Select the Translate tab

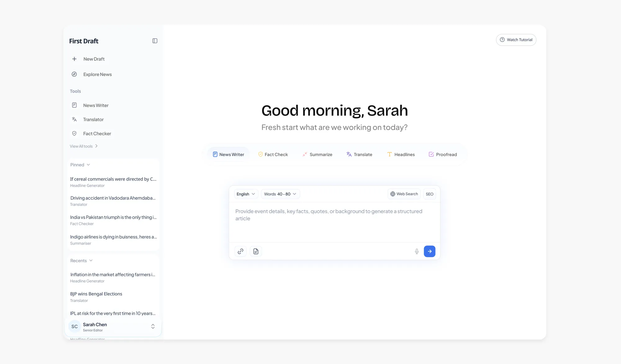(x=359, y=155)
